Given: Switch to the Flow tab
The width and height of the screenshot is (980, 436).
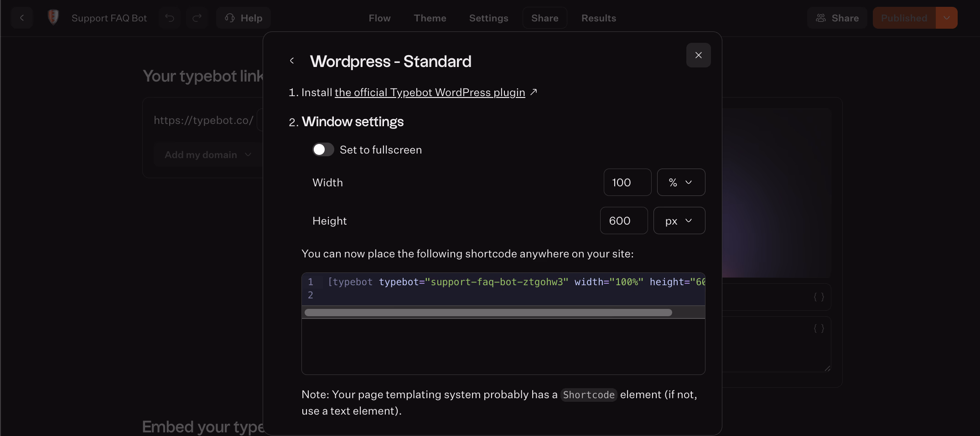Looking at the screenshot, I should [379, 18].
